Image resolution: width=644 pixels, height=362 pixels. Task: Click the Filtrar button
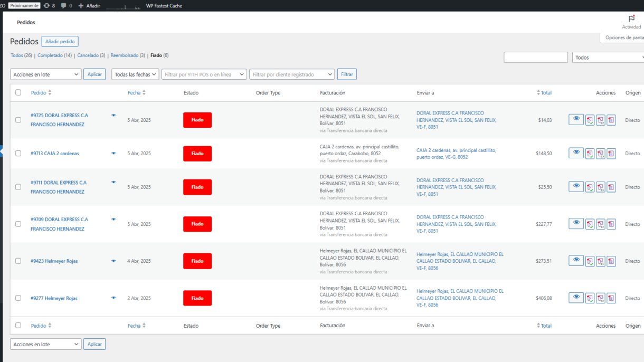[x=347, y=74]
